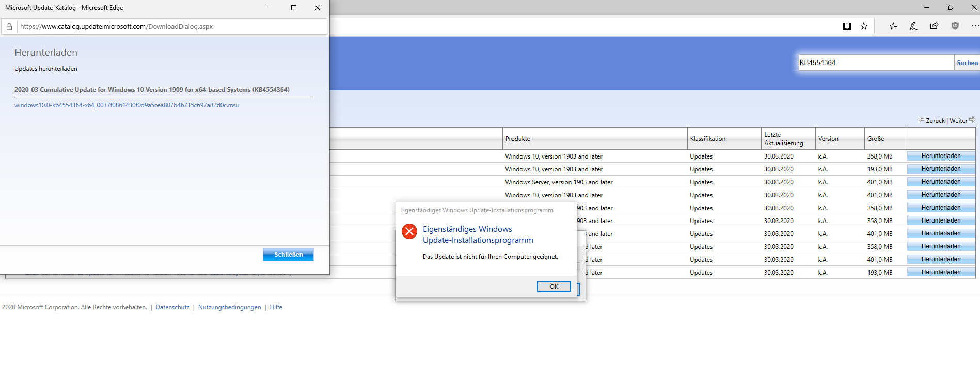980x378 pixels.
Task: Click the left arrow next to Zurück
Action: (921, 120)
